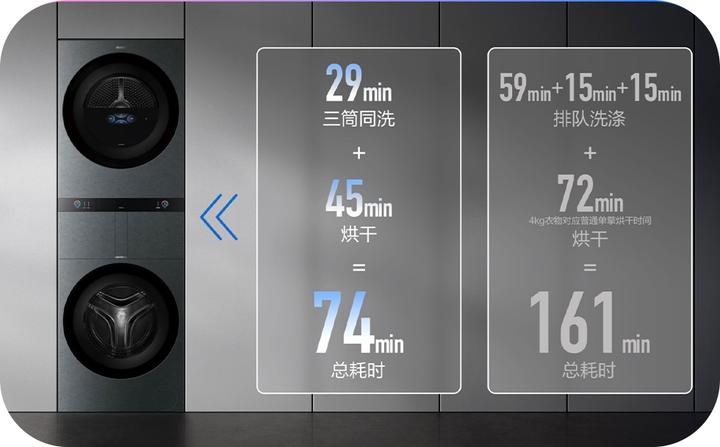Click the lower washer drum door

coord(120,319)
